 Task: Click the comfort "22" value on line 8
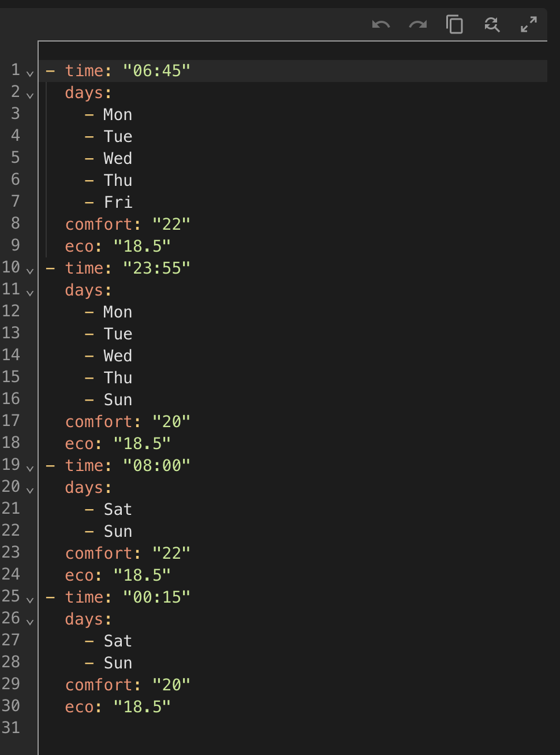pos(171,225)
